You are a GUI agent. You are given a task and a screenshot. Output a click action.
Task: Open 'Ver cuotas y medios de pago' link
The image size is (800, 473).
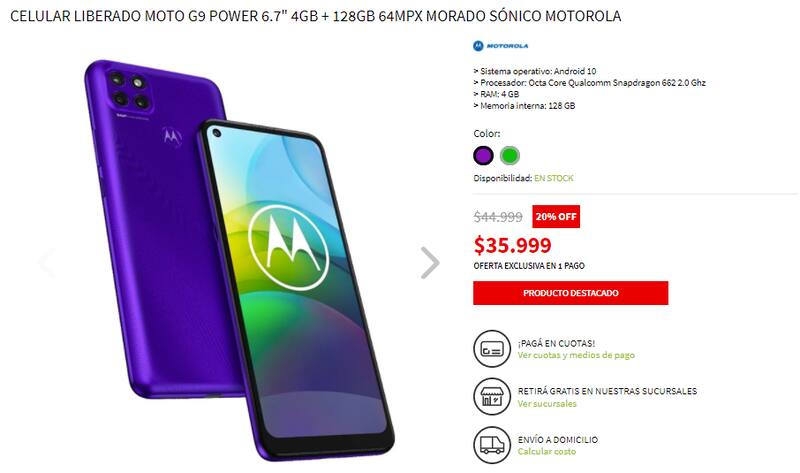[x=576, y=355]
